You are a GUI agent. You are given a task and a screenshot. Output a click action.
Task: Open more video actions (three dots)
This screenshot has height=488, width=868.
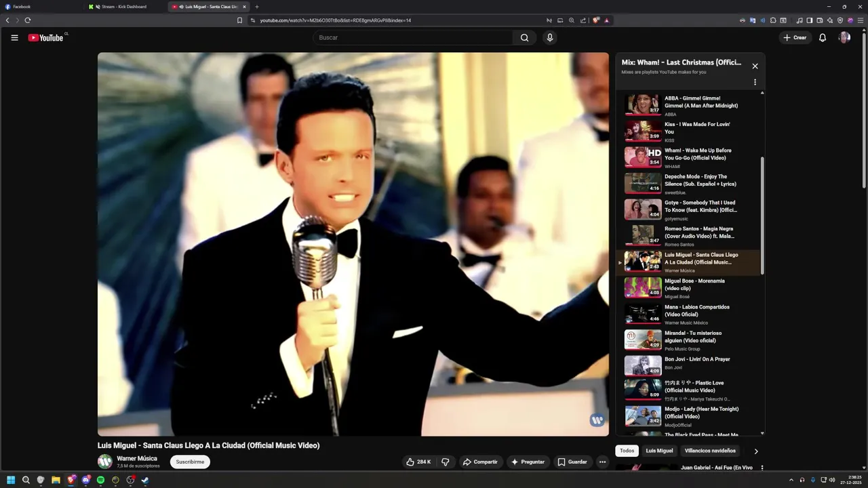click(602, 462)
